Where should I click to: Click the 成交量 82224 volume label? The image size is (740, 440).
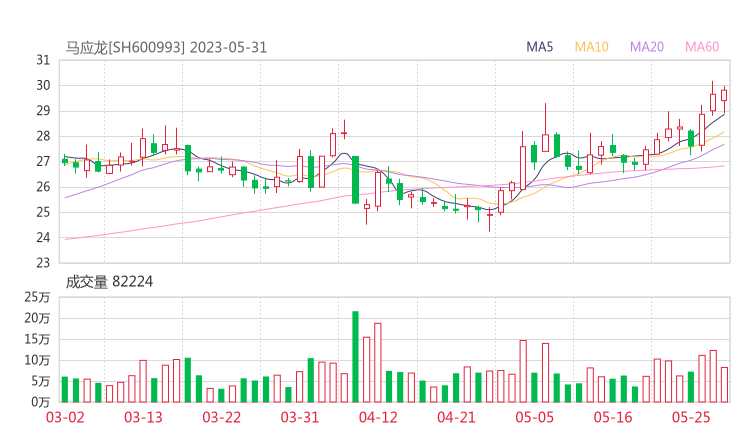click(109, 282)
